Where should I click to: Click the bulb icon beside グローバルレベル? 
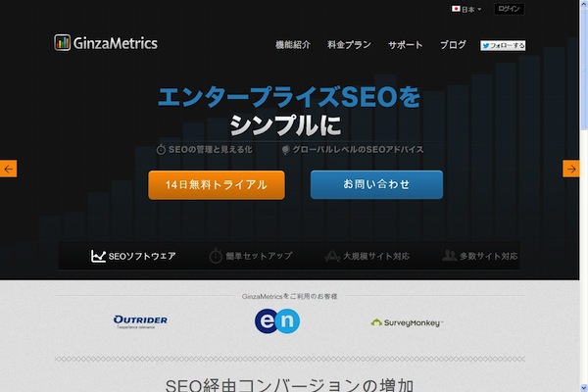click(285, 150)
